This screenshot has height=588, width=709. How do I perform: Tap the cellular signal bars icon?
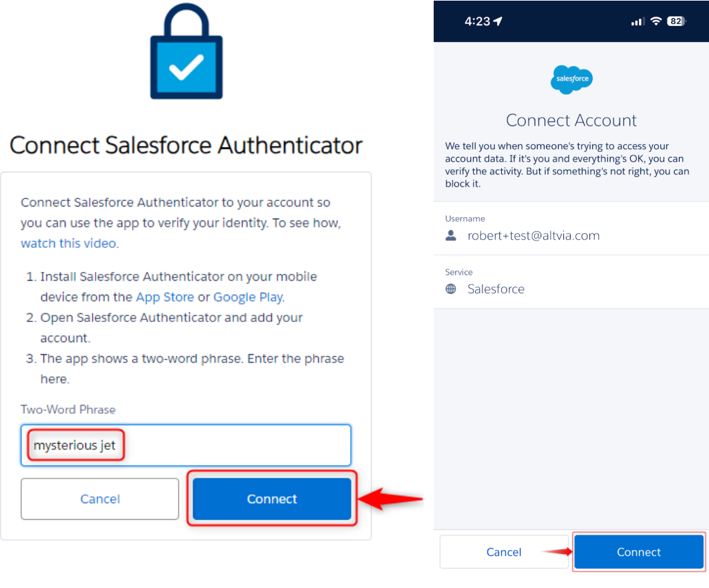pos(637,22)
